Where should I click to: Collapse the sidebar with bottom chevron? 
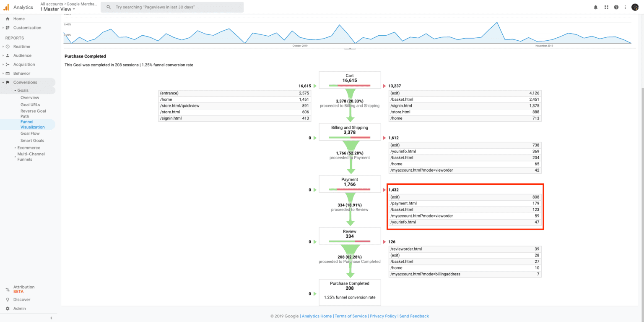tap(51, 318)
